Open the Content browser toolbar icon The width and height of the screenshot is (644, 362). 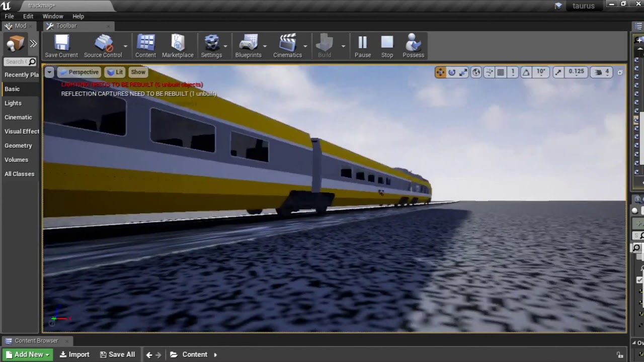[x=145, y=46]
